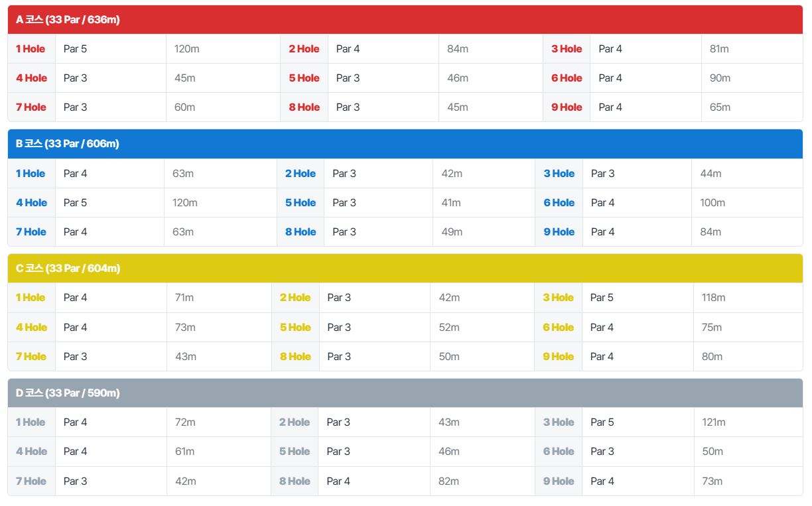Screen dimensions: 812x506
Task: Select yellow 7 Hole label in C course
Action: 31,356
